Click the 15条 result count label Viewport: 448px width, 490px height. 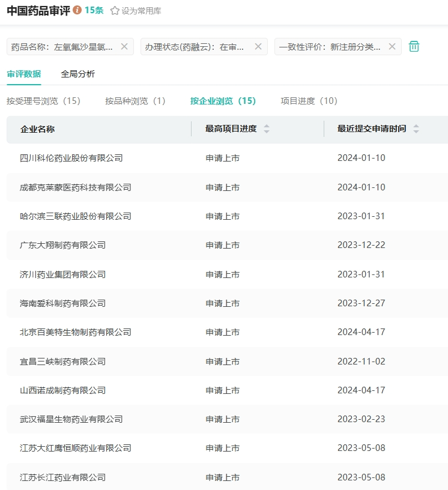tap(94, 10)
